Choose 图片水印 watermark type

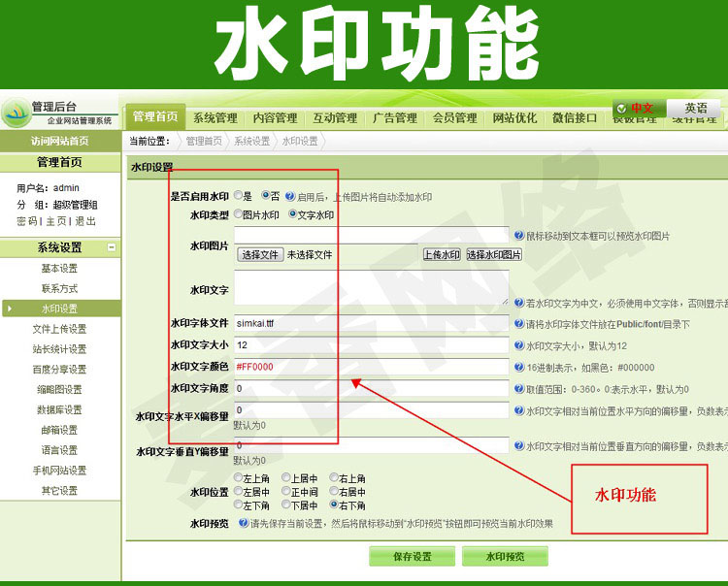click(x=238, y=213)
